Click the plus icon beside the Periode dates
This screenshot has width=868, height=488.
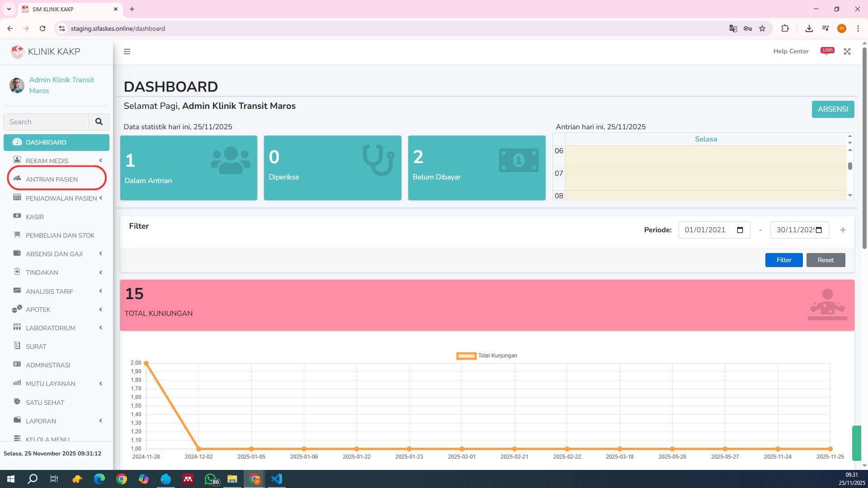click(843, 230)
